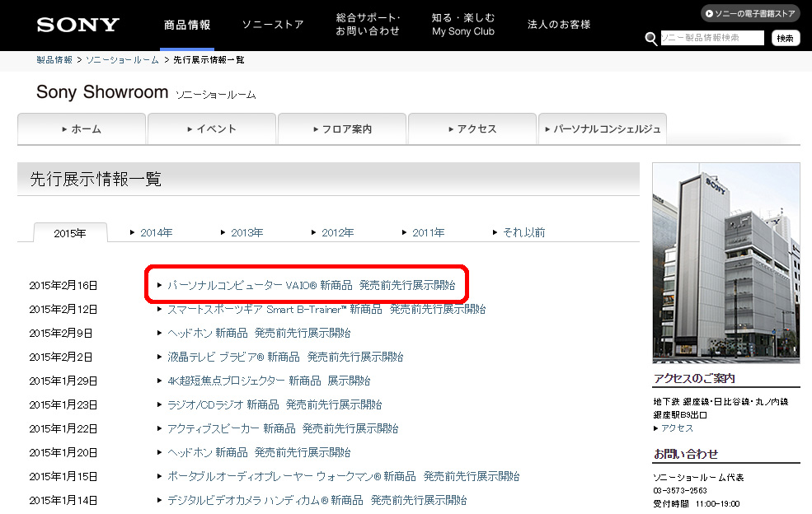The height and width of the screenshot is (514, 812).
Task: Open 法人のお客様 in the top navigation
Action: 559,25
